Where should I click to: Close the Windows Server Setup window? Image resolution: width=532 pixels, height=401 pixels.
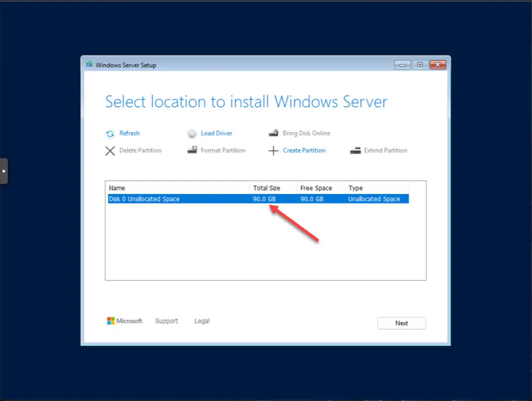(438, 65)
